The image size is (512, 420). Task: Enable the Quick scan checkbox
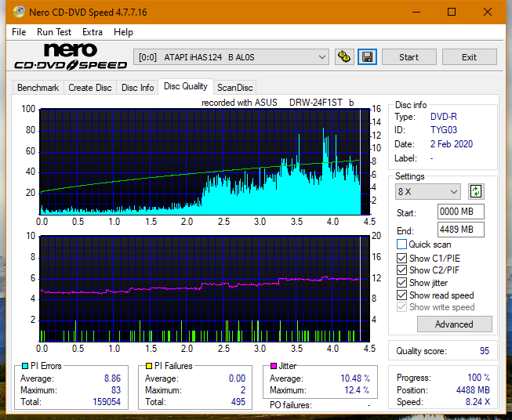point(401,244)
